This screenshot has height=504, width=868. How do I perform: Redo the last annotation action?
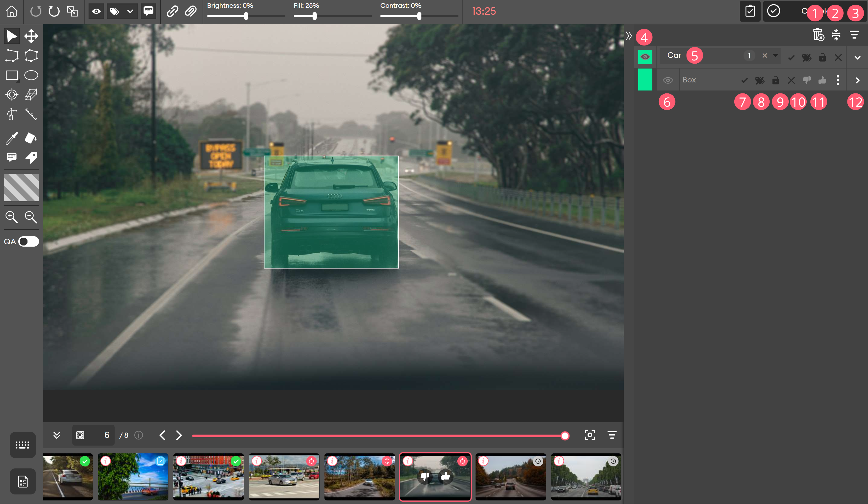(x=54, y=11)
